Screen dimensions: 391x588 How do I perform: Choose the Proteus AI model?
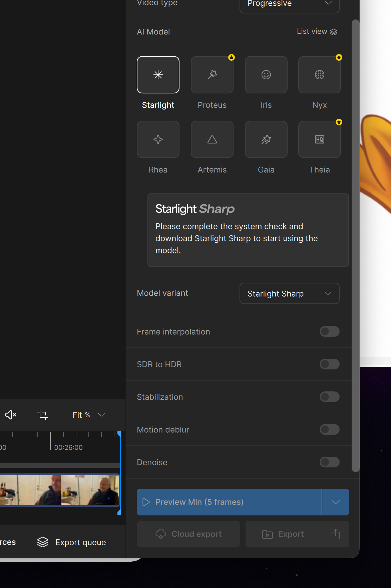[x=212, y=75]
